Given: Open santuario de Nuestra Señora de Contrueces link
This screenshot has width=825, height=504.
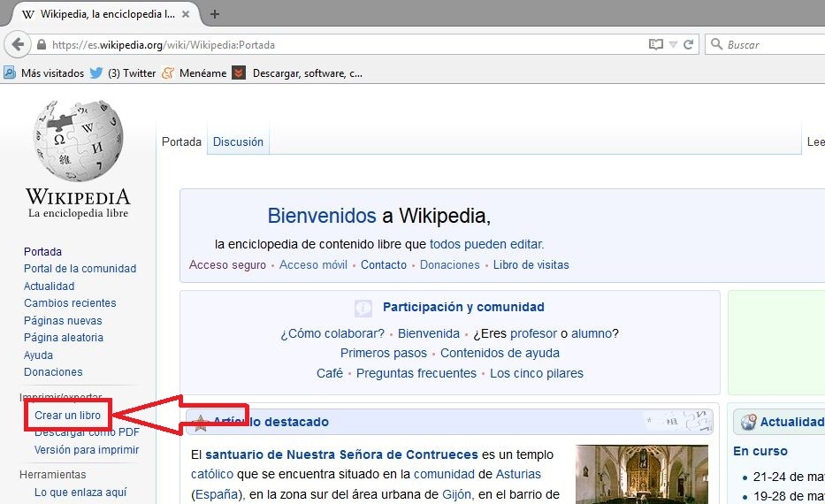Looking at the screenshot, I should tap(341, 454).
